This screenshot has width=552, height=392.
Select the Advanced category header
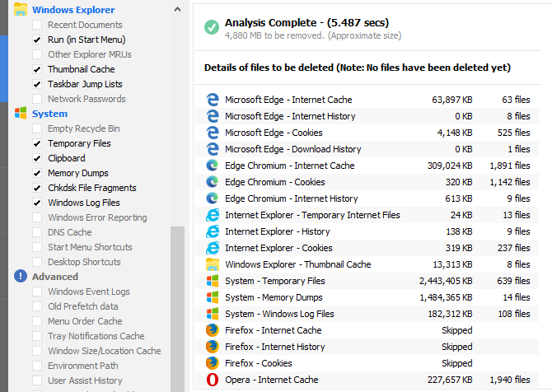[x=54, y=277]
